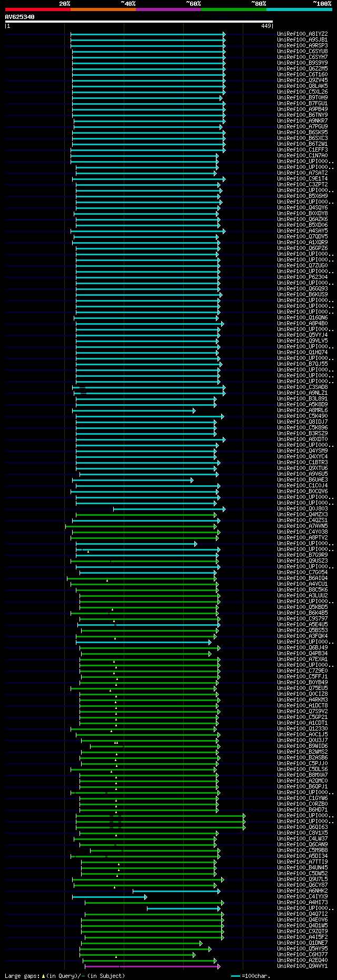337x980 pixels.
Task: Select the UniRef100_A7EXA1 label
Action: tap(302, 659)
